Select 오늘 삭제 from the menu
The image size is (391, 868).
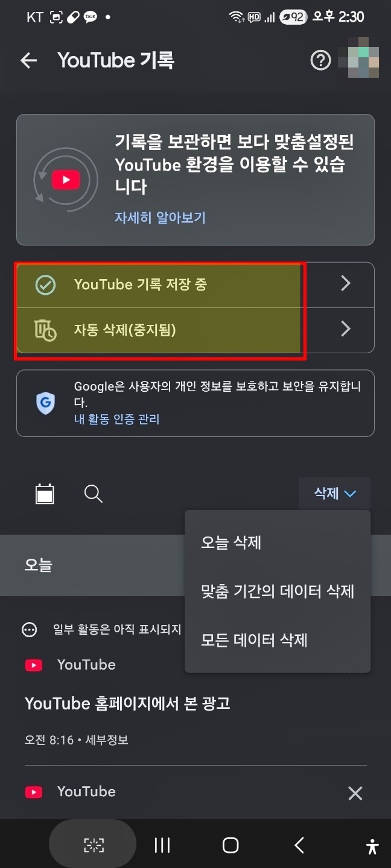point(278,542)
